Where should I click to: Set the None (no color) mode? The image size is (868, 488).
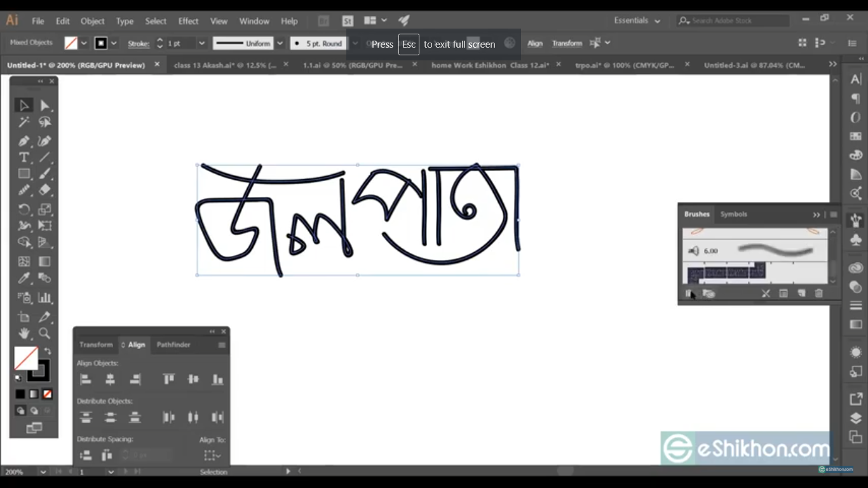47,395
